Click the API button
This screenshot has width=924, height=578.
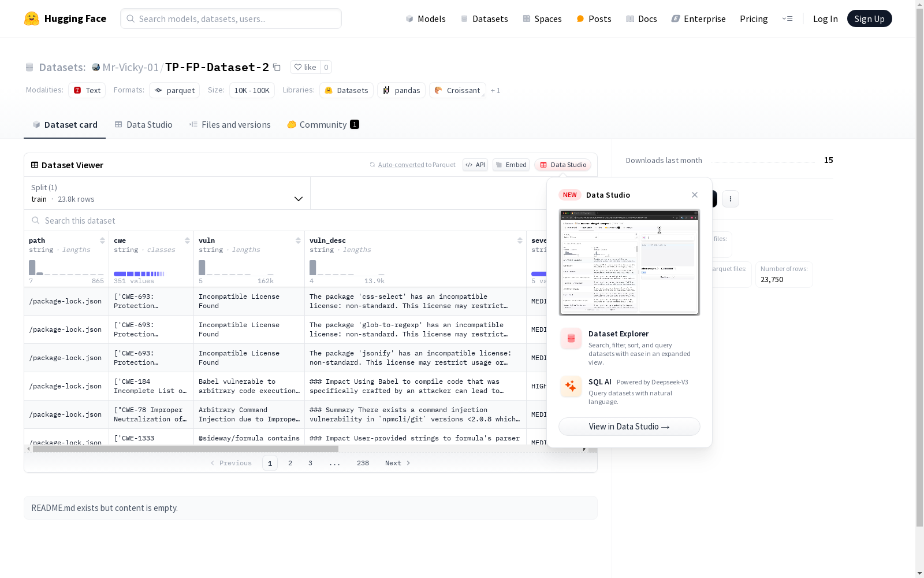click(475, 165)
